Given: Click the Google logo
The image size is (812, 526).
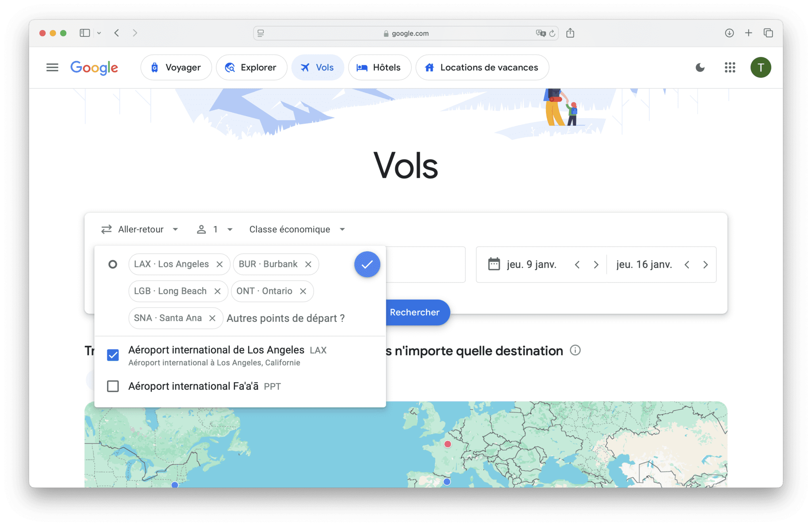Looking at the screenshot, I should click(94, 68).
